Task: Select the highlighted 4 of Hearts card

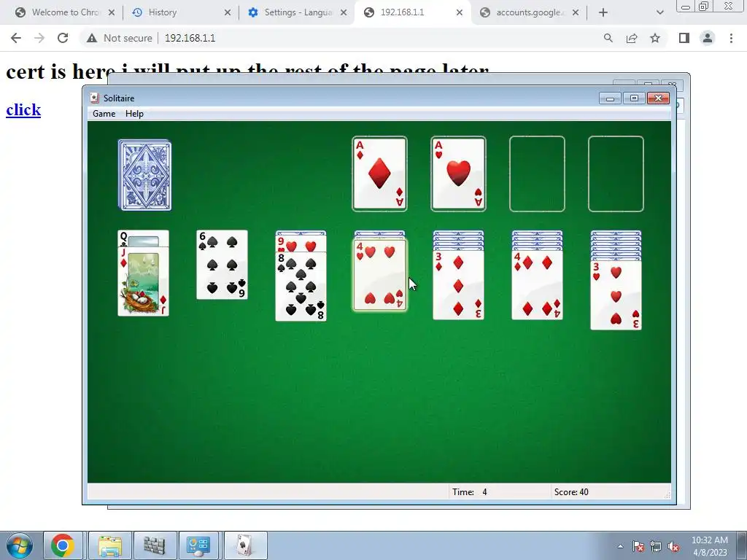Action: click(379, 275)
